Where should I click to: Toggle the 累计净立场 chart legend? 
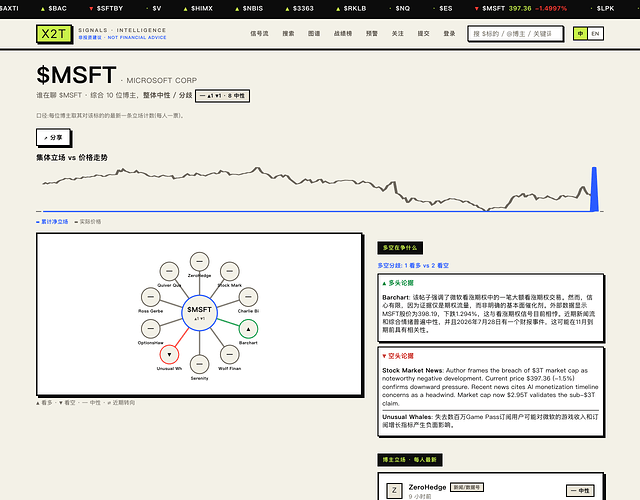click(x=52, y=222)
